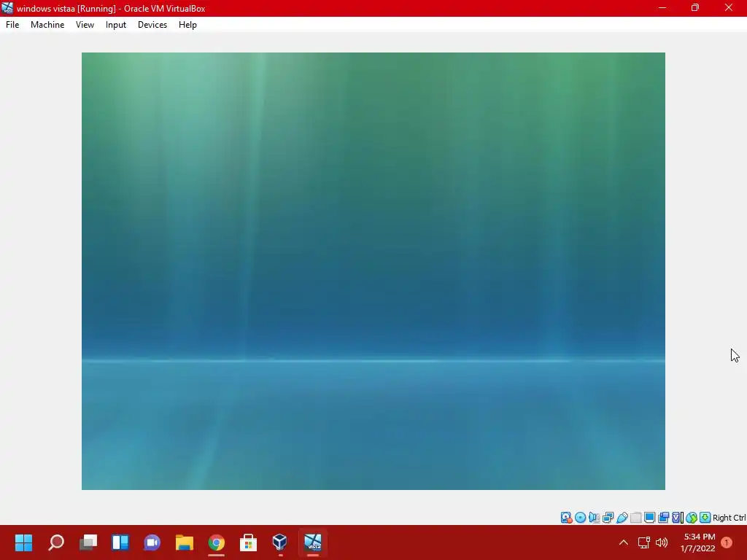Open the View menu

click(85, 25)
